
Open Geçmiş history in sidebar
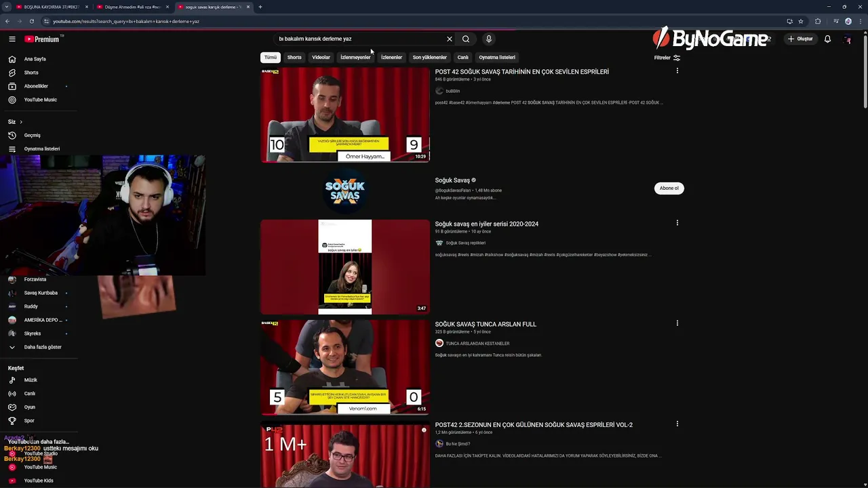pyautogui.click(x=33, y=135)
